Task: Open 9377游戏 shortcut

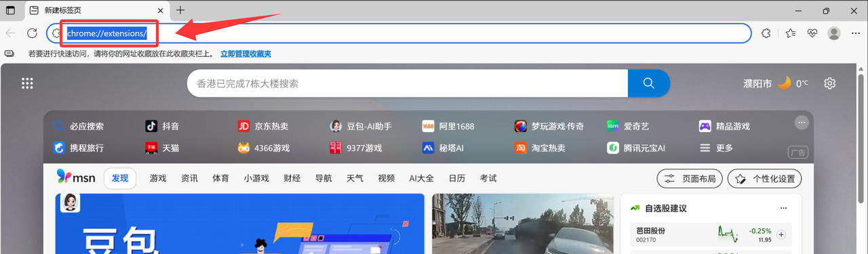Action: 356,148
